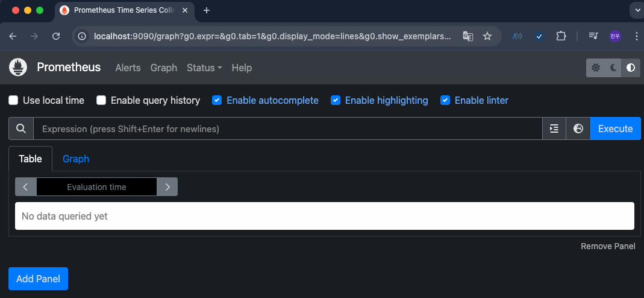Disable the Enable highlighting checkbox
Screen dimensions: 644x298
coord(336,100)
